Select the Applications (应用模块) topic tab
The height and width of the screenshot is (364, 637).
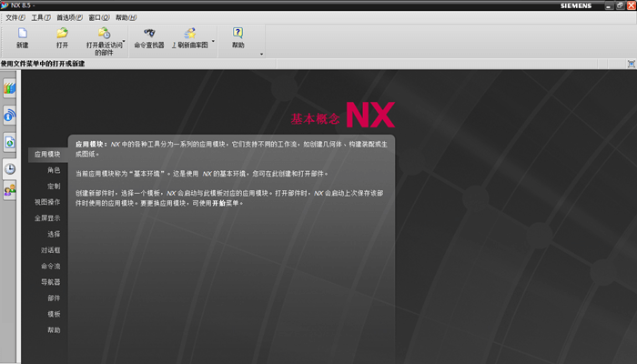[x=47, y=155]
